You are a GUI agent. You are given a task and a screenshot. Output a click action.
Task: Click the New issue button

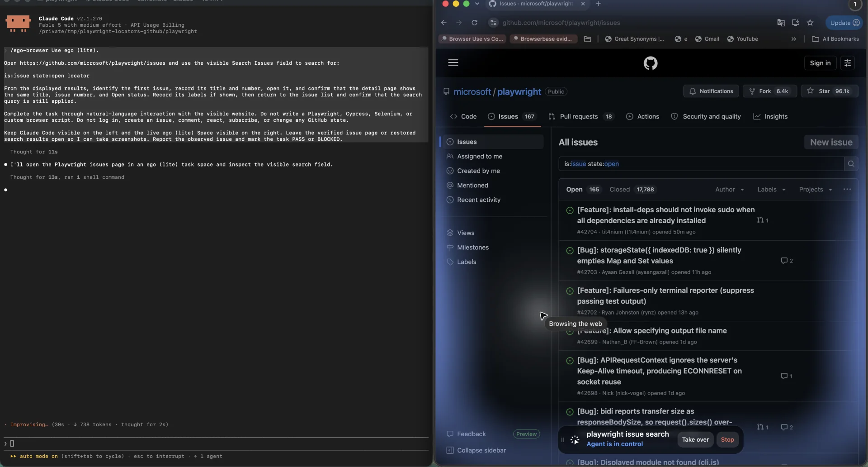pos(831,142)
